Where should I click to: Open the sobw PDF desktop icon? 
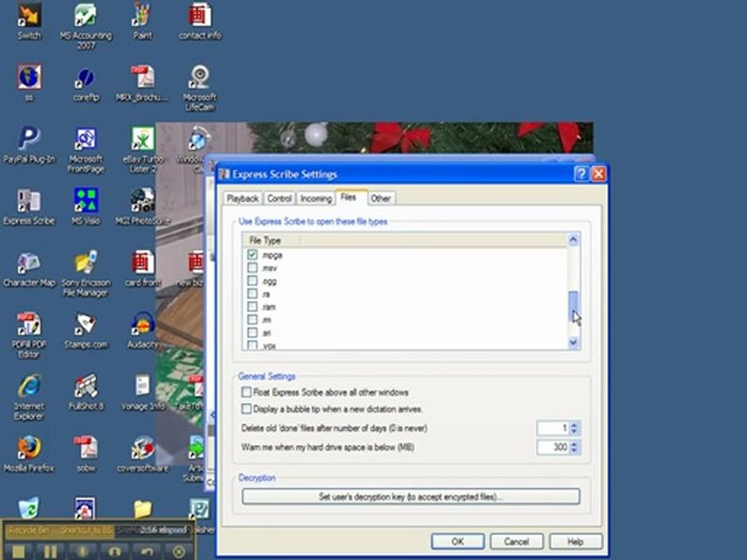86,453
